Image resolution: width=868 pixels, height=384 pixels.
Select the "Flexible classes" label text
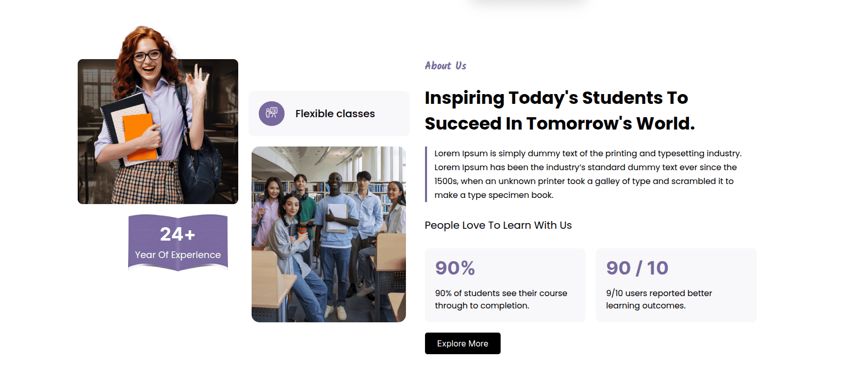coord(335,114)
